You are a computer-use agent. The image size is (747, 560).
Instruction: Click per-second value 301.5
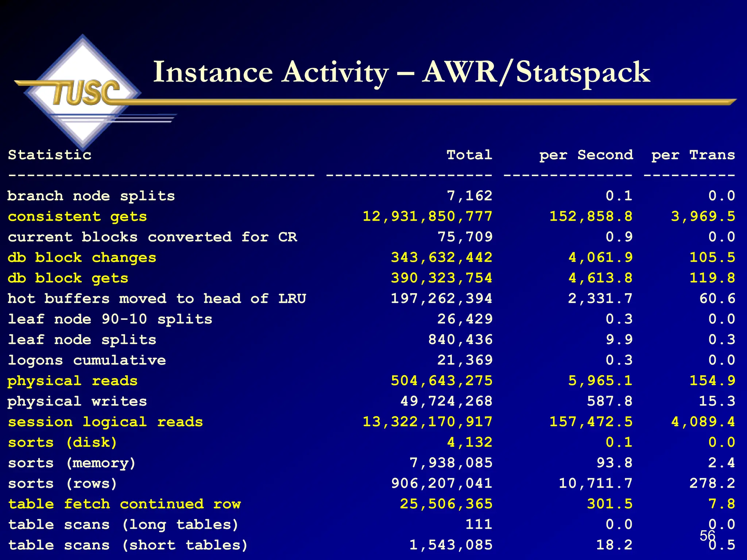coord(609,504)
